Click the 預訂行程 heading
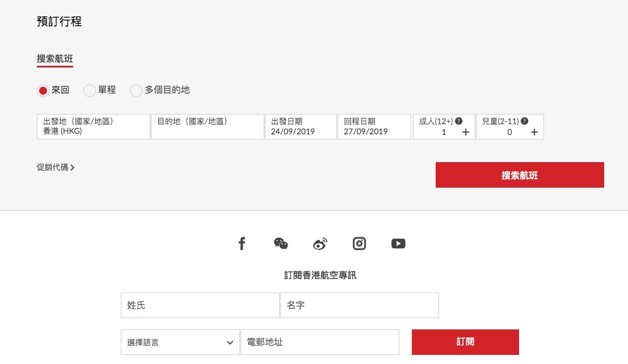The height and width of the screenshot is (364, 628). pos(59,22)
